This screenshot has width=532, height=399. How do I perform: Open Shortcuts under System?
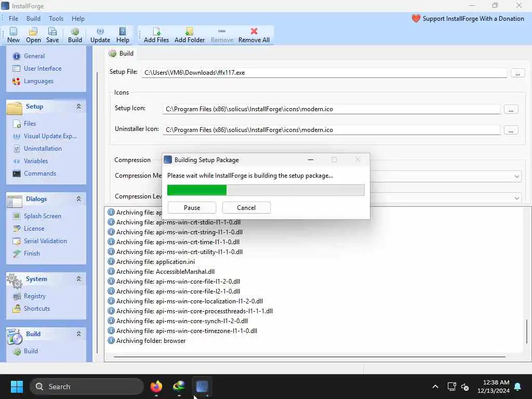click(x=37, y=309)
